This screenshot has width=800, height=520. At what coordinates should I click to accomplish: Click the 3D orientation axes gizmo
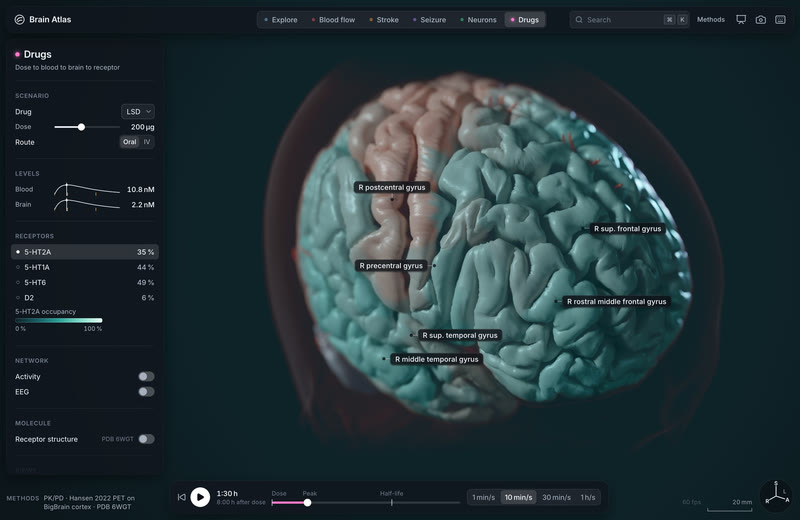pos(776,494)
